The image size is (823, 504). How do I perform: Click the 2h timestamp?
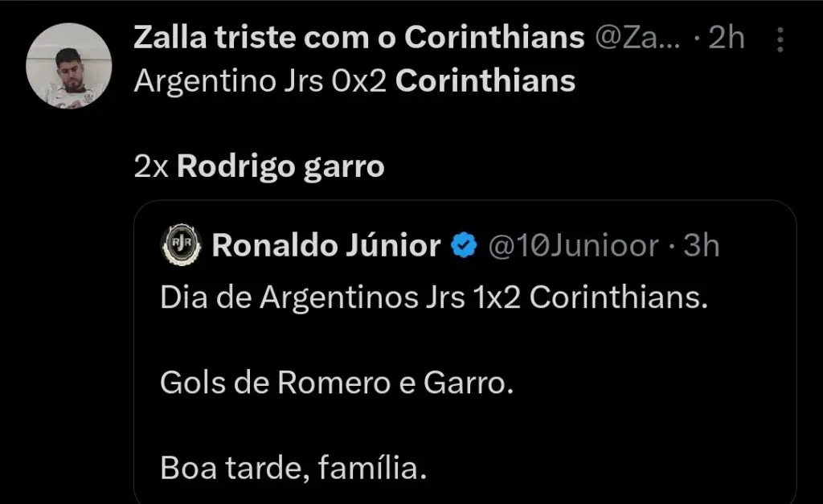point(727,38)
